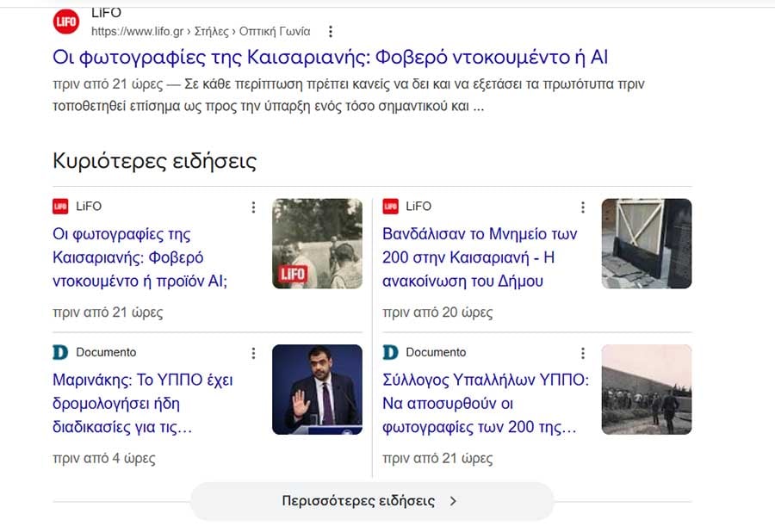Open three-dot menu on the first LiFO news card
The width and height of the screenshot is (775, 532).
[x=253, y=207]
